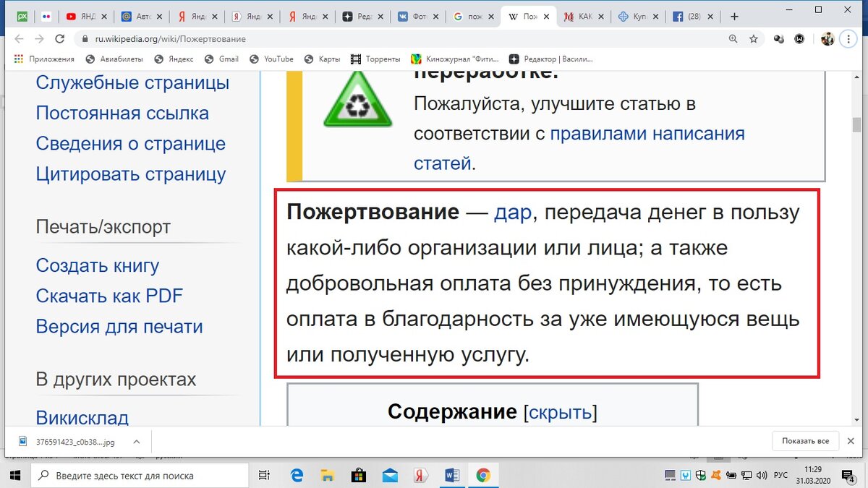
Task: Click the Приложения apps grid icon
Action: tap(17, 59)
